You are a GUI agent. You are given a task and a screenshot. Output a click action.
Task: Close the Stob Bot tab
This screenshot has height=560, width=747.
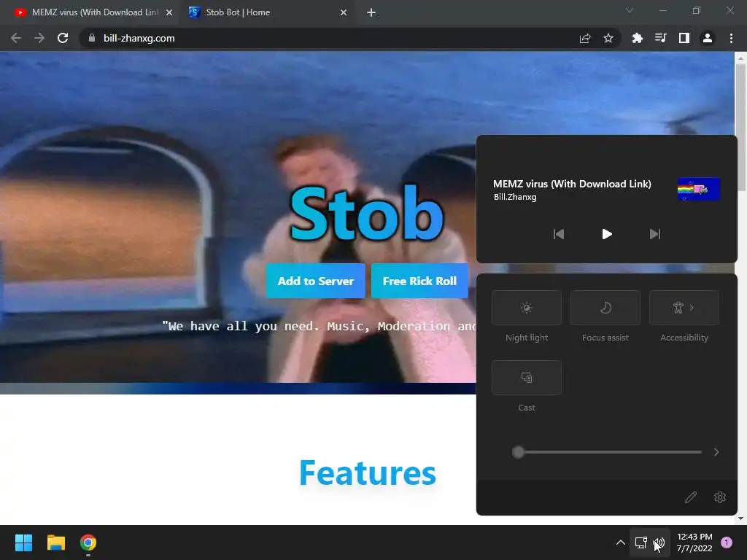click(x=344, y=12)
